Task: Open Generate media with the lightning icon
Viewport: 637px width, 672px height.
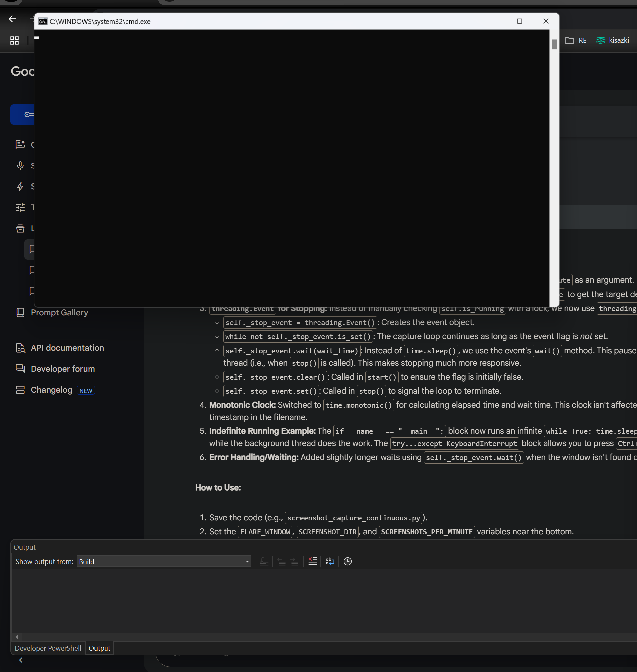Action: [x=20, y=186]
